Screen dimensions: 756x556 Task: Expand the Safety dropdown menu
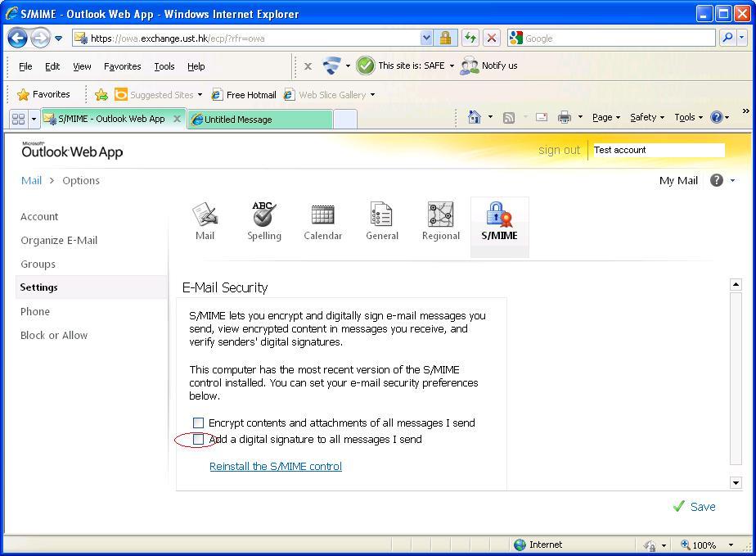[646, 117]
